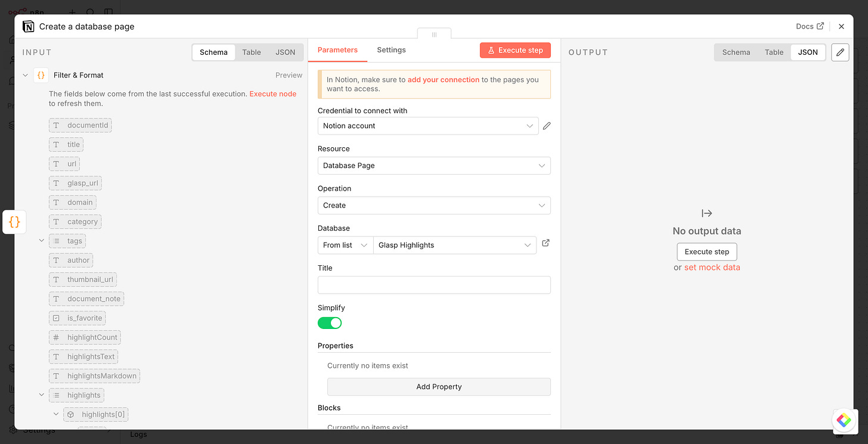
Task: Select the Input Table view tab
Action: point(252,52)
